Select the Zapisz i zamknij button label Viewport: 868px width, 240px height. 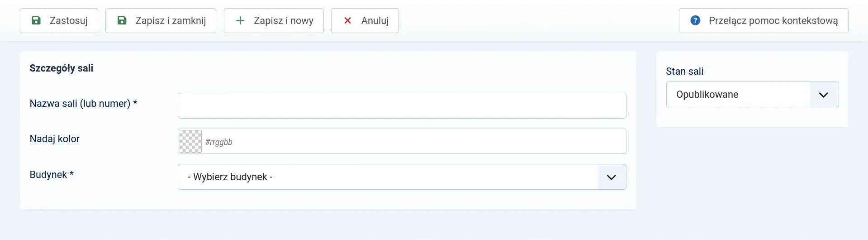171,20
